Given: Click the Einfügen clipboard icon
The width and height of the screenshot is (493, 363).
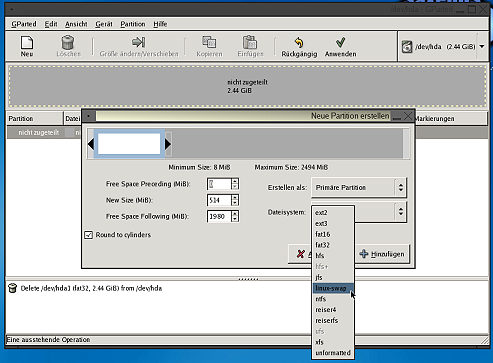Looking at the screenshot, I should point(250,42).
